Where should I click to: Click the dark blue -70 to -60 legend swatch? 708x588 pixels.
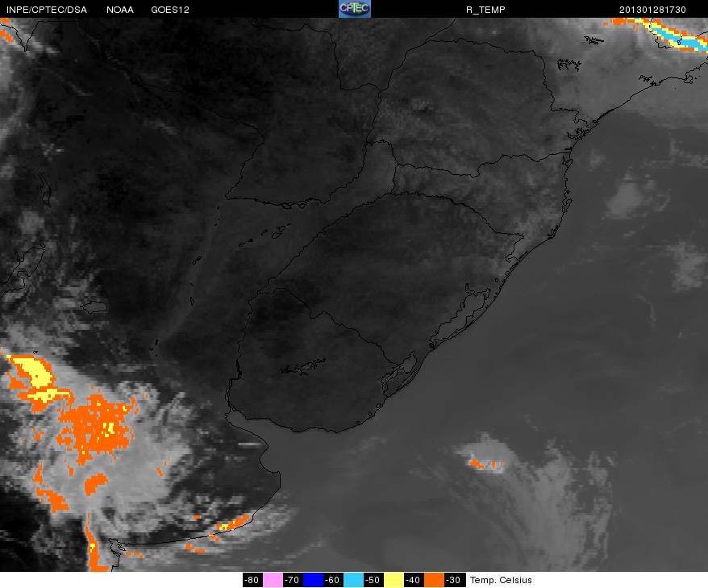pyautogui.click(x=313, y=580)
